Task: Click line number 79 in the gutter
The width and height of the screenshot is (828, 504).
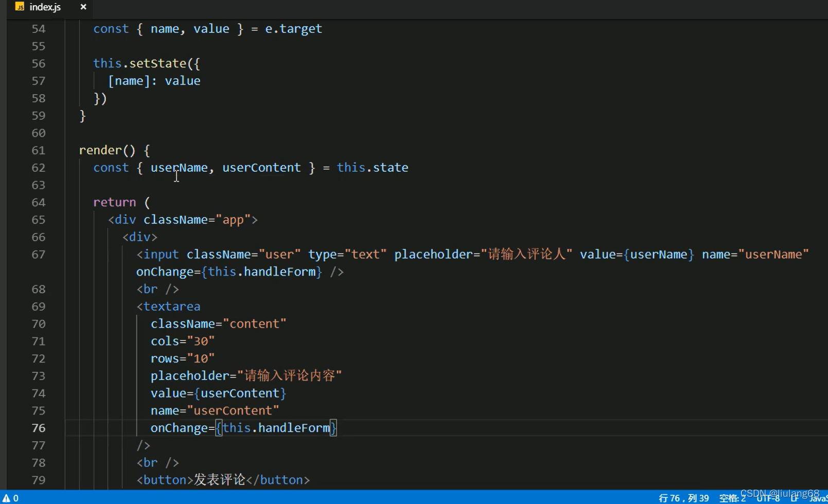Action: (39, 480)
